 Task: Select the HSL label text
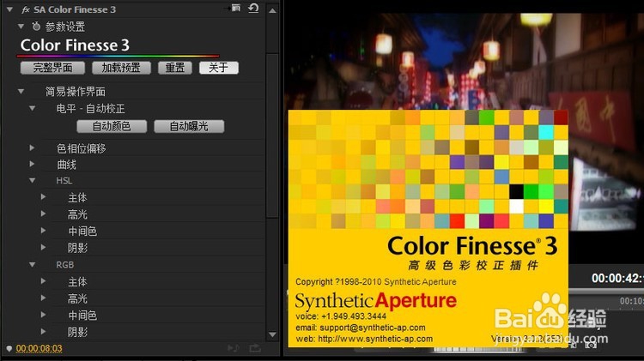pos(64,180)
